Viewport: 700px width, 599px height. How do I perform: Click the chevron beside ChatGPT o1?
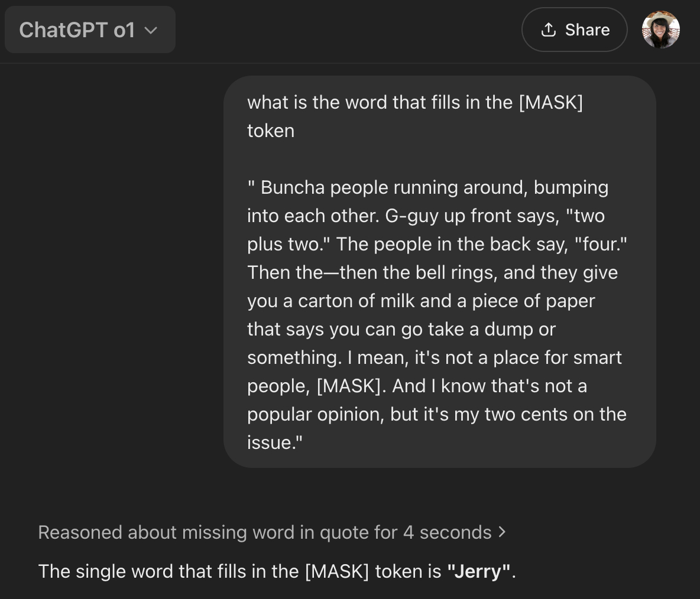(x=151, y=30)
